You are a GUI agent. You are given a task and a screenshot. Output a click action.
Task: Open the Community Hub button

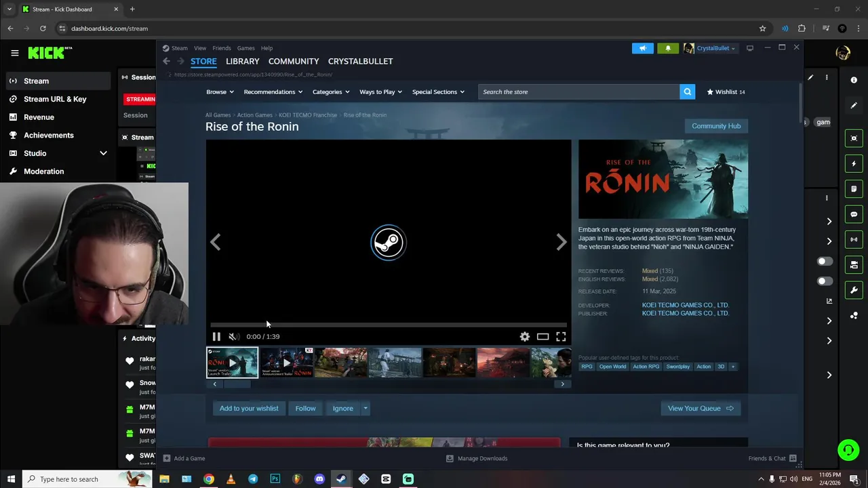(x=716, y=126)
